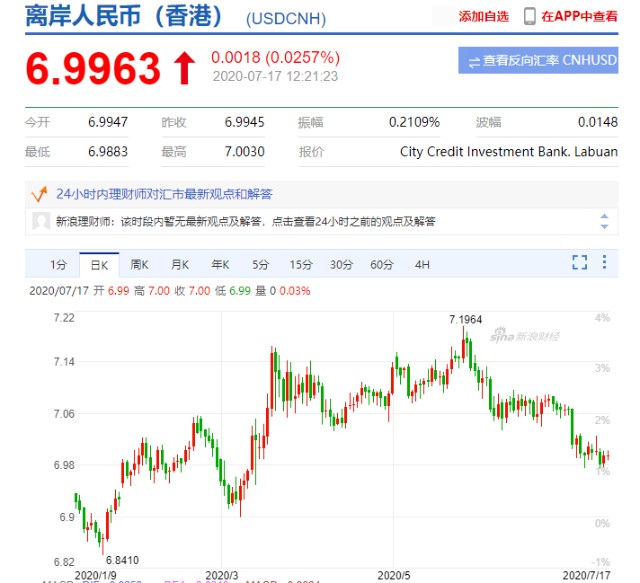Switch to the 4H chart tab
This screenshot has height=583, width=640.
[x=422, y=265]
